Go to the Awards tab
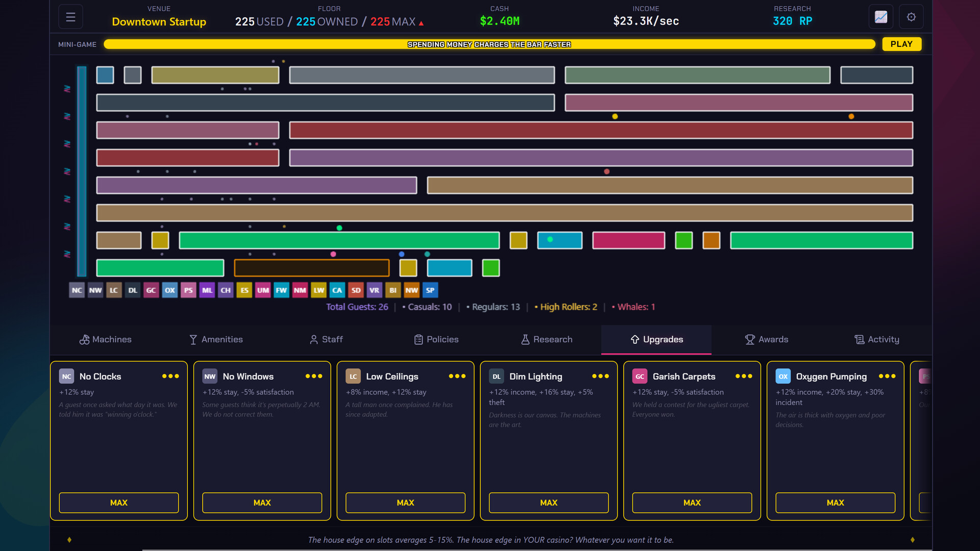 coord(767,339)
